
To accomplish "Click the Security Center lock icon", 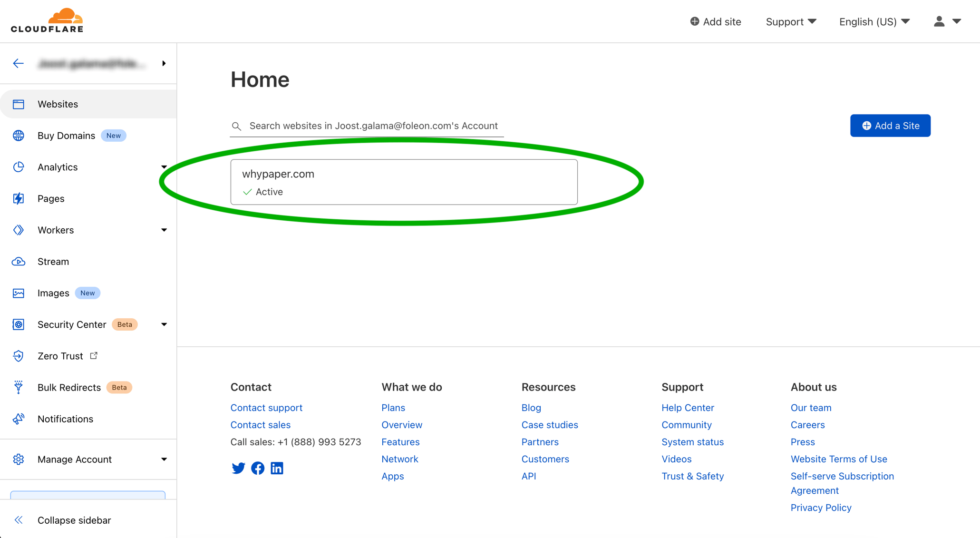I will [x=19, y=324].
